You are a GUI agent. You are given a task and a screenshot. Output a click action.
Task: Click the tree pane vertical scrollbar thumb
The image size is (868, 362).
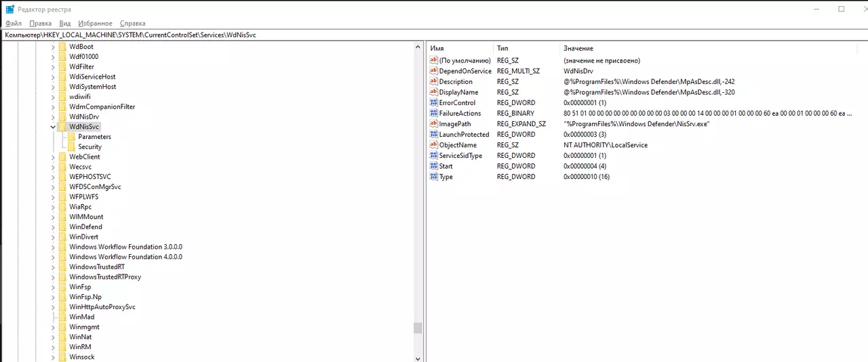coord(418,328)
